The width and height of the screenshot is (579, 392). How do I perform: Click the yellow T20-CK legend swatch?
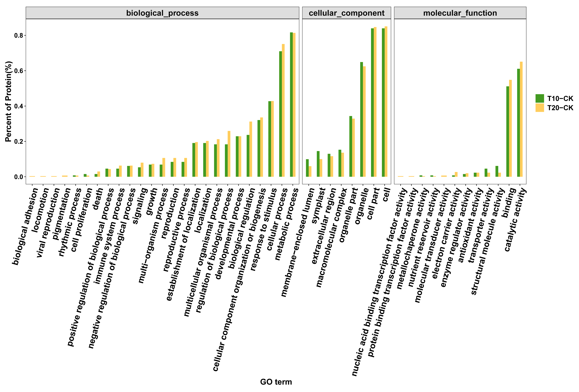[540, 108]
